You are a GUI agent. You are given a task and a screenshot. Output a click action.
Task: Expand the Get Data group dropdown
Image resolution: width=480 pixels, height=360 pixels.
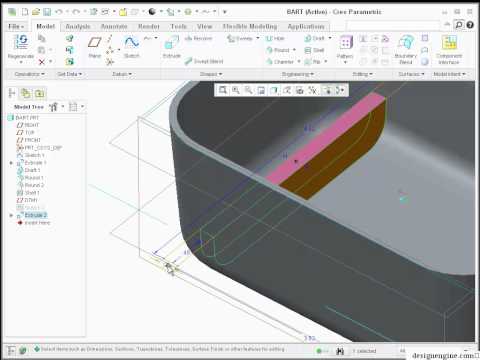point(69,74)
